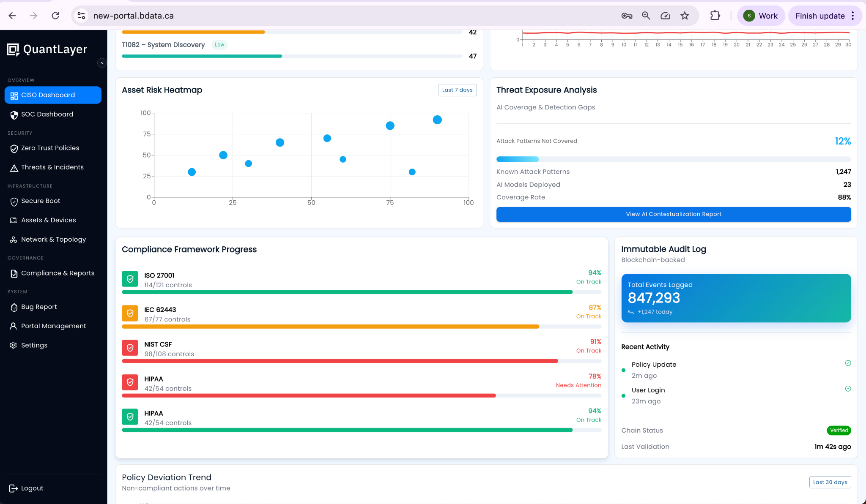Image resolution: width=866 pixels, height=504 pixels.
Task: Open Settings via the gear icon
Action: click(14, 345)
